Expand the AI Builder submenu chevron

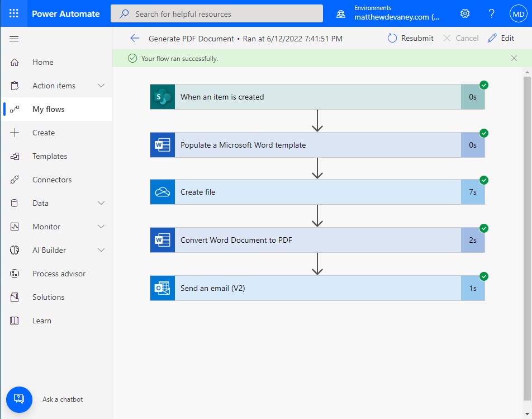(x=101, y=250)
